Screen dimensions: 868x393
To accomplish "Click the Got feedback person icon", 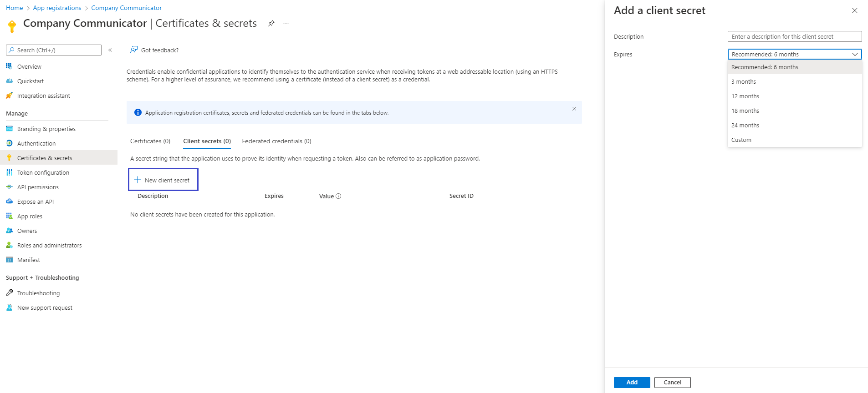I will 134,50.
